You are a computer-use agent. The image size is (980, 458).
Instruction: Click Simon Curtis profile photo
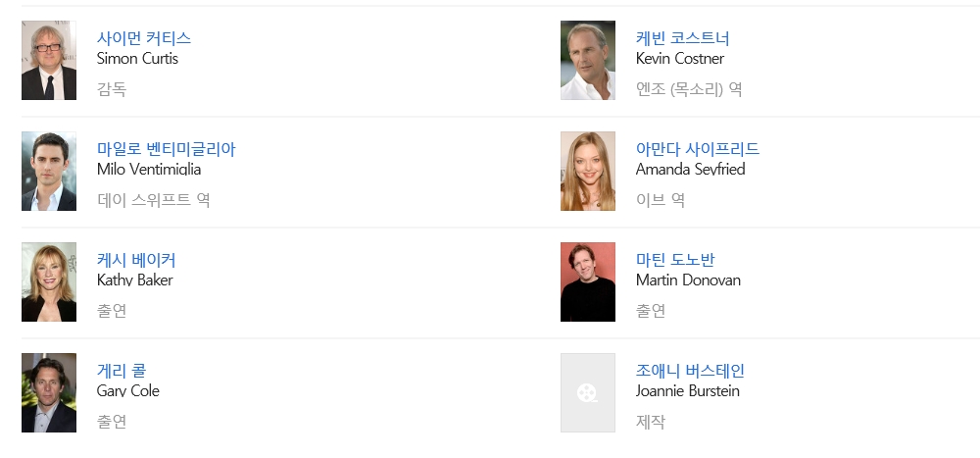(49, 61)
